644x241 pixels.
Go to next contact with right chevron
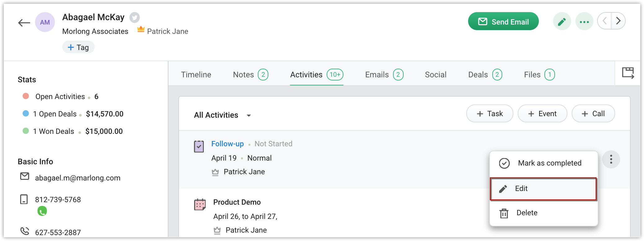pyautogui.click(x=618, y=21)
